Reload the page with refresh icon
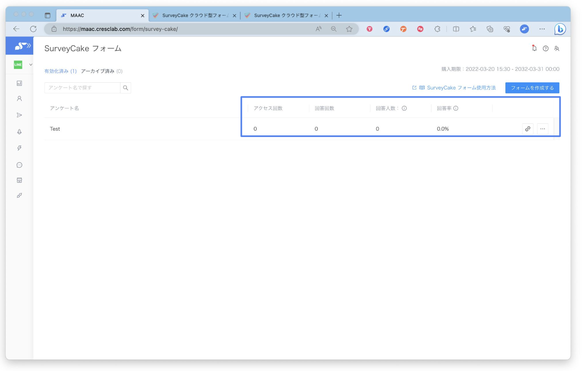Image resolution: width=588 pixels, height=371 pixels. point(33,29)
